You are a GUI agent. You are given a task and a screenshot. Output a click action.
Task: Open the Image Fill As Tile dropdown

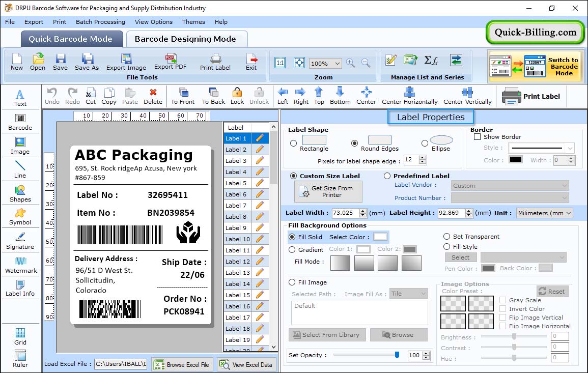tap(409, 294)
